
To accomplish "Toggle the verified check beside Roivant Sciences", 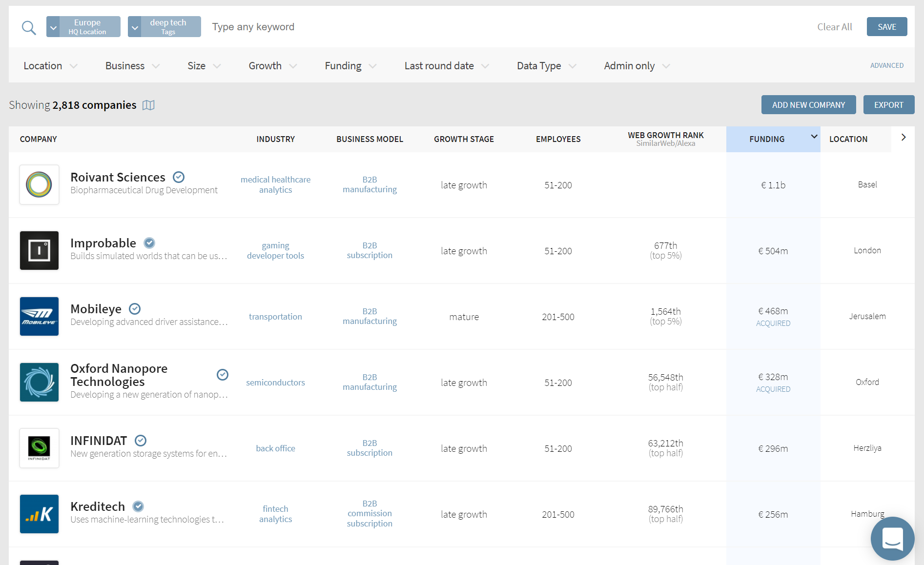I will [179, 177].
